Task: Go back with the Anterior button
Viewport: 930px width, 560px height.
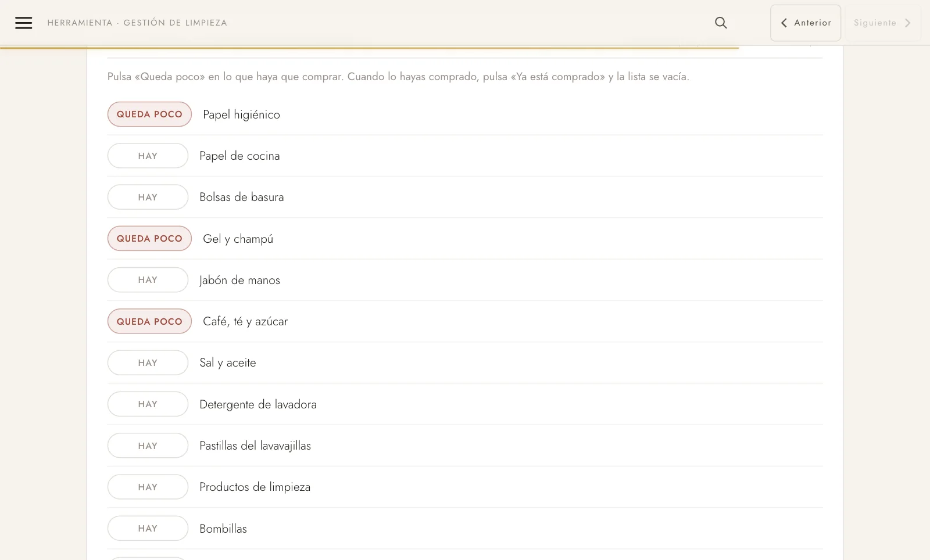Action: (x=806, y=23)
